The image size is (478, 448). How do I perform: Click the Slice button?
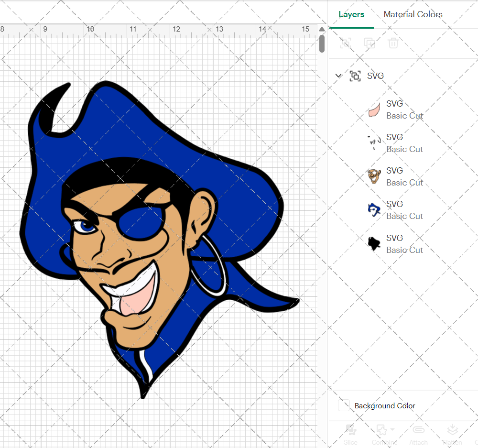tap(350, 434)
